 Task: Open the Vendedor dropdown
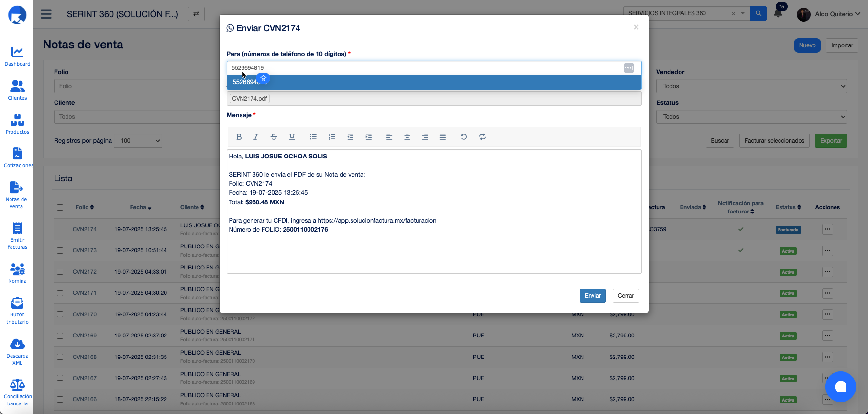click(751, 86)
